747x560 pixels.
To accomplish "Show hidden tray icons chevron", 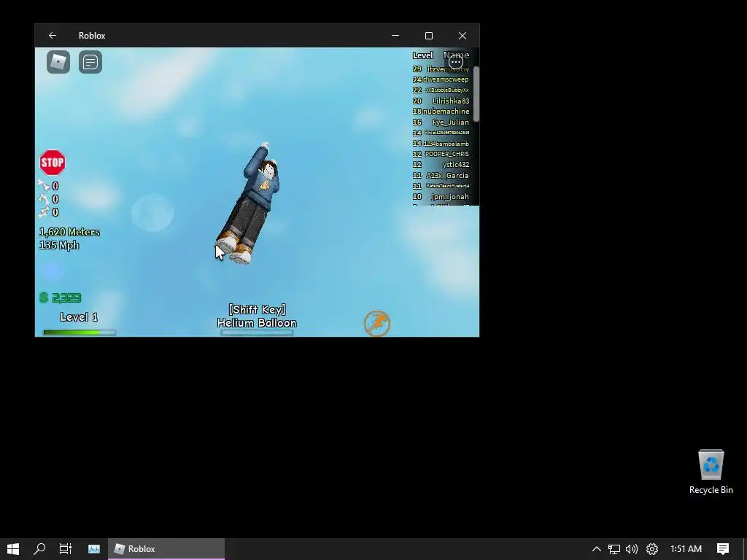I will (x=597, y=548).
